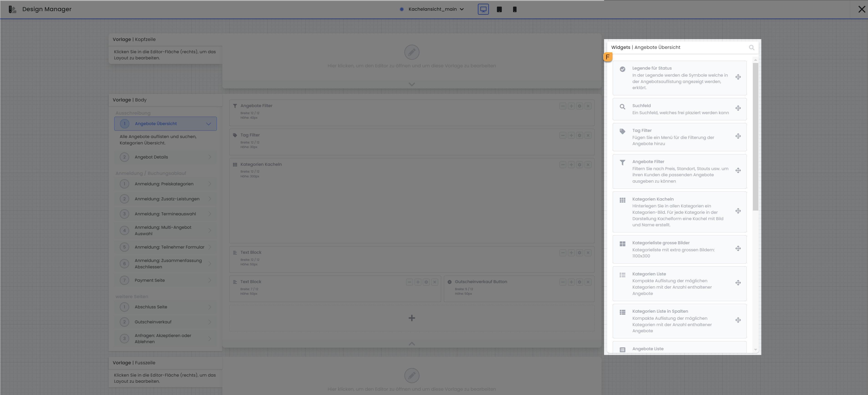The image size is (868, 395).
Task: Add a new row with plus button
Action: (411, 318)
